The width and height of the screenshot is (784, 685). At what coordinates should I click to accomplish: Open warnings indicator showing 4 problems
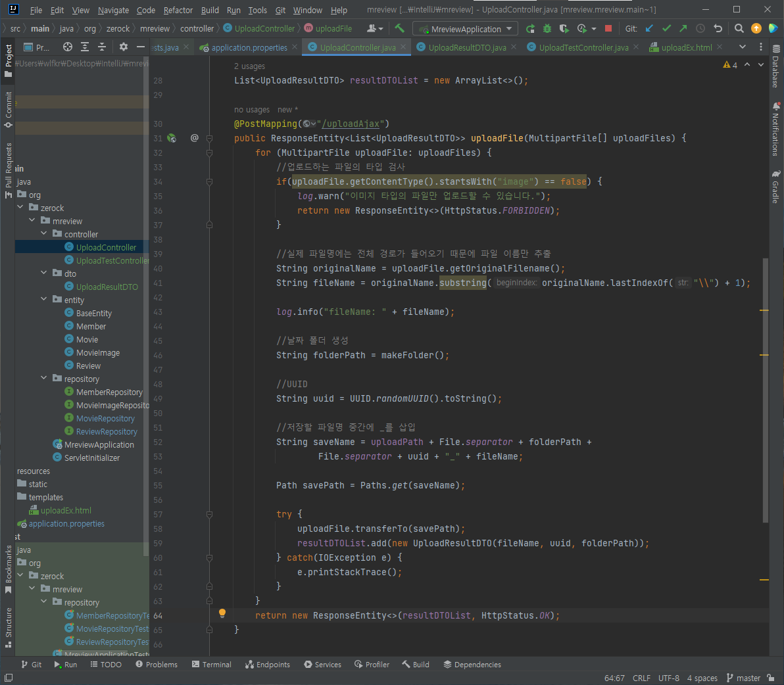click(729, 65)
